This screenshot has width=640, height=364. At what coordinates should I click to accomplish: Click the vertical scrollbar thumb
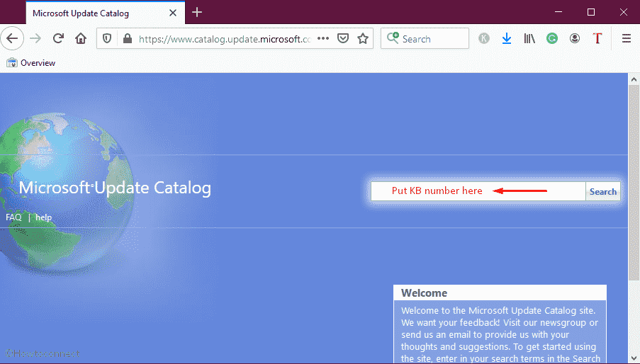(634, 183)
